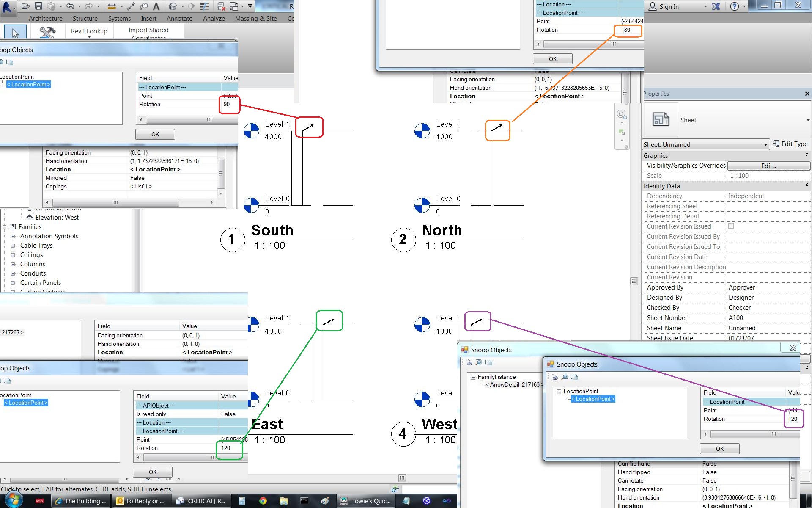Collapse the FamilyInstance tree node
Screen dimensions: 812x508
[x=473, y=377]
